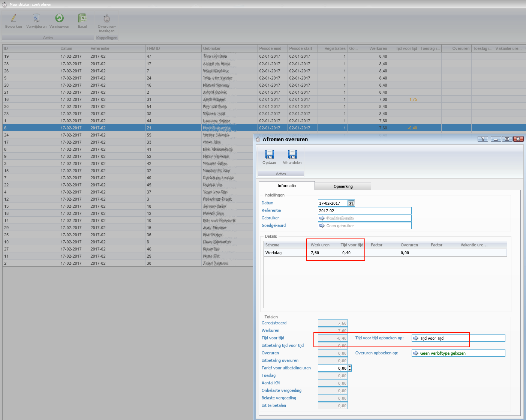526x420 pixels.
Task: Click the Vernieuwen refresh icon
Action: (59, 18)
